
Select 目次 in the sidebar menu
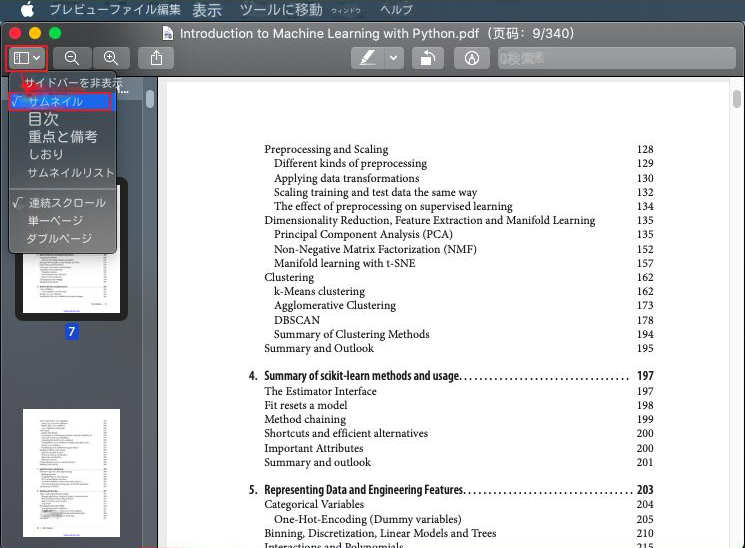pyautogui.click(x=43, y=120)
